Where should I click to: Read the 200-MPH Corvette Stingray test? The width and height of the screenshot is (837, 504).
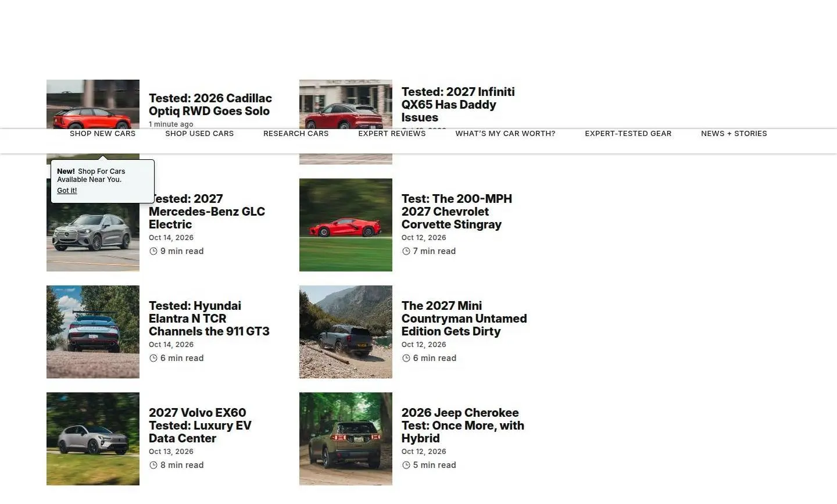[457, 212]
